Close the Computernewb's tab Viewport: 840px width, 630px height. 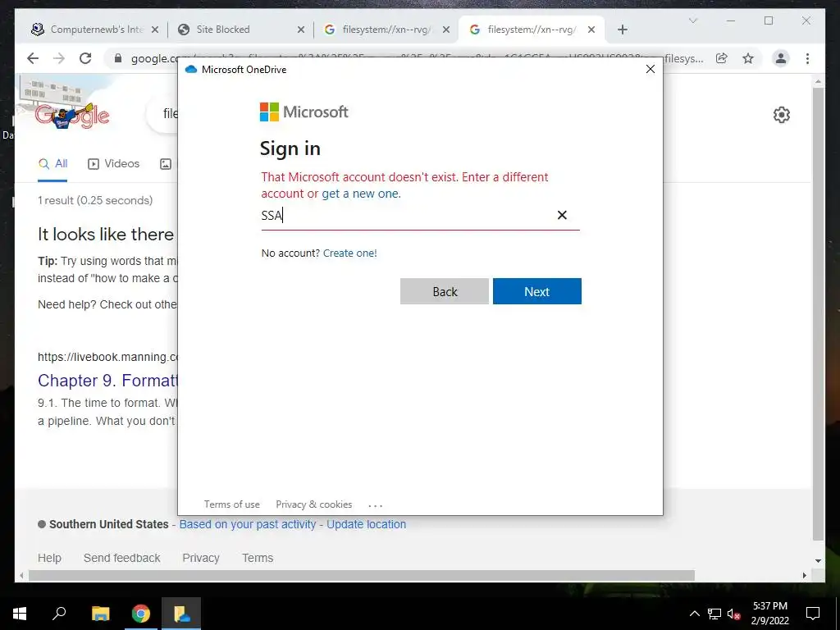(155, 30)
